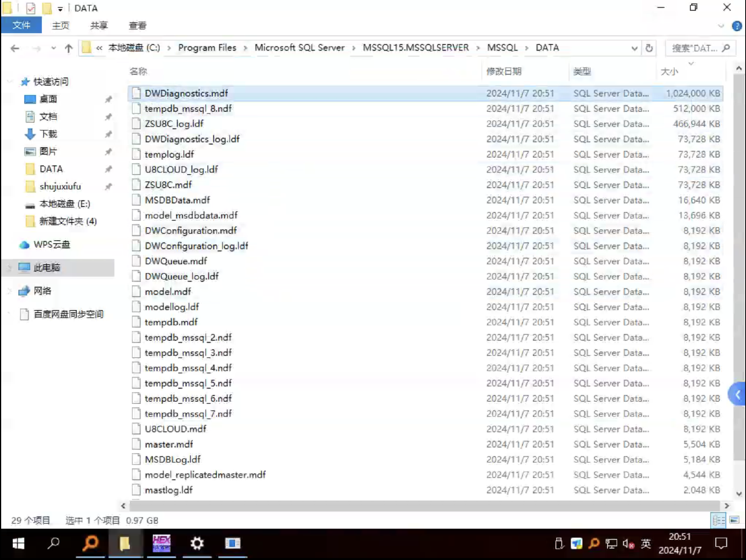Select file U8CLOUD_log.ldf
The height and width of the screenshot is (560, 746).
pyautogui.click(x=425, y=169)
